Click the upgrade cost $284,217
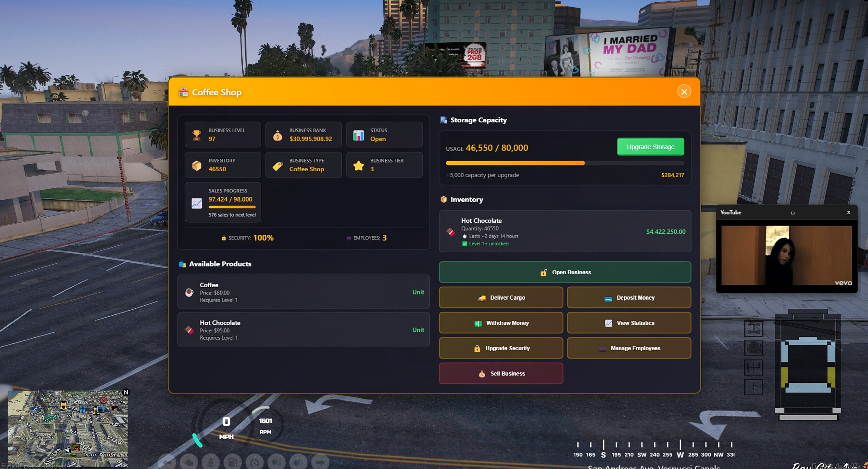The width and height of the screenshot is (868, 469). click(673, 175)
